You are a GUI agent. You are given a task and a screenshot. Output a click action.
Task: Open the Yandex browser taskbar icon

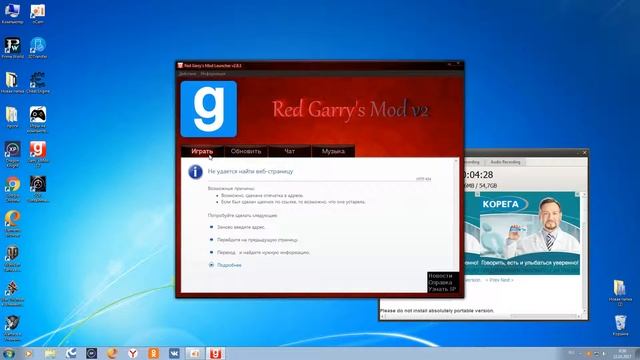133,353
